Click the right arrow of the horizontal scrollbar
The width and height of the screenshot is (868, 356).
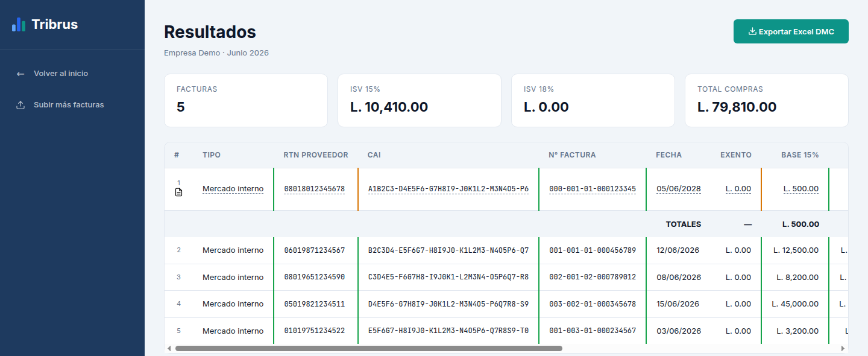(x=843, y=348)
